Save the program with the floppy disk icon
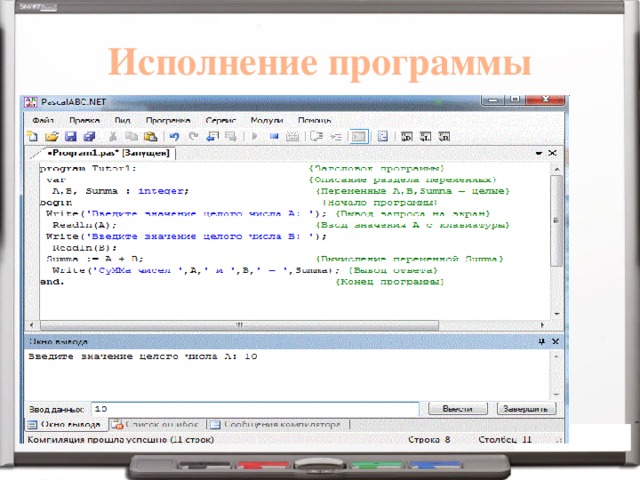Screen dimensions: 640x480 coord(71,136)
